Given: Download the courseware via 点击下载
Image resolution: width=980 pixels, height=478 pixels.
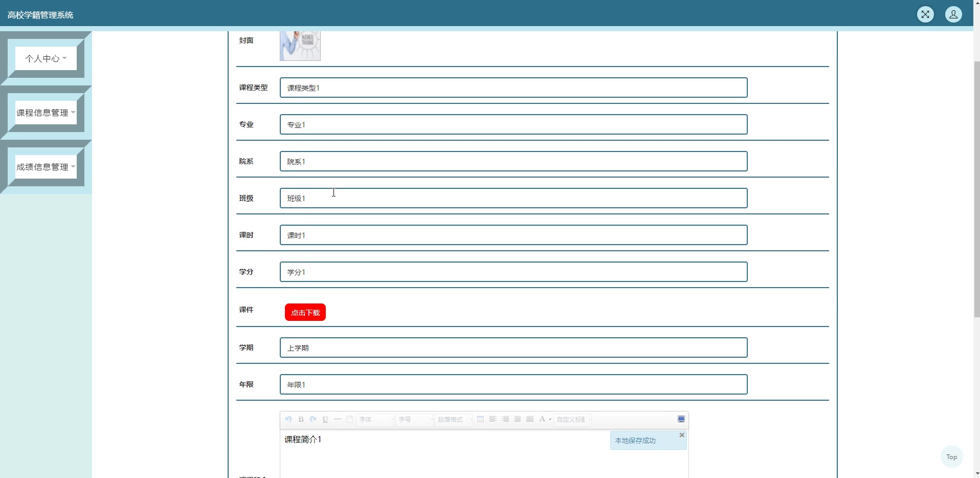Looking at the screenshot, I should click(305, 312).
